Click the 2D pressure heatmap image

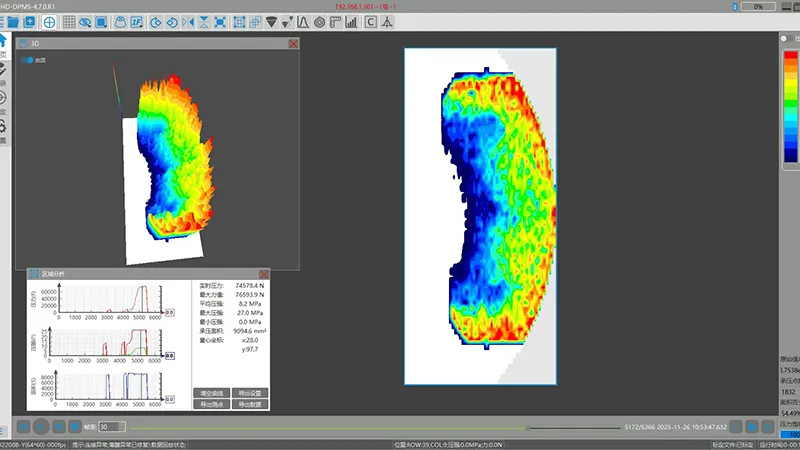480,216
